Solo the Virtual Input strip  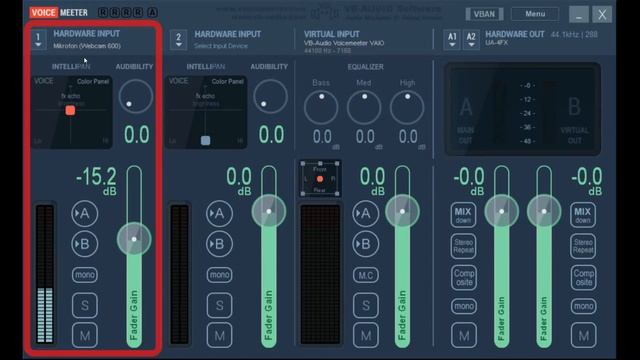click(366, 305)
